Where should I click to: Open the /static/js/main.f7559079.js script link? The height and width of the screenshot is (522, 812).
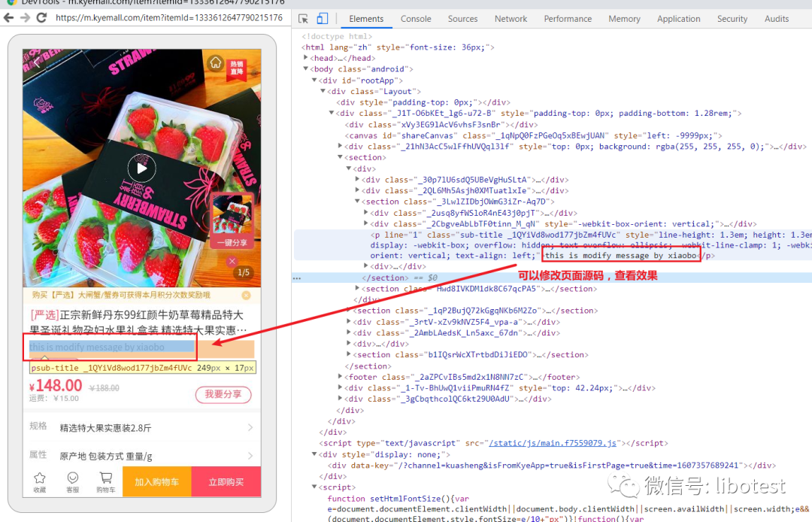553,443
